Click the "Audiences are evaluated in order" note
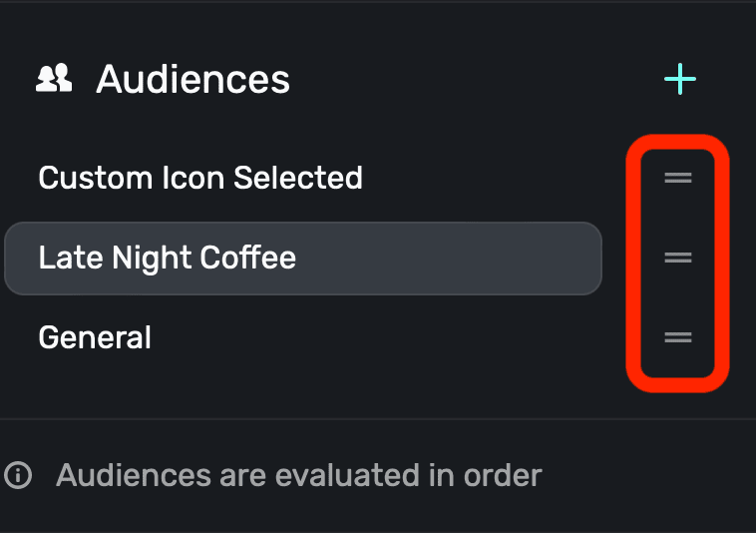 pyautogui.click(x=298, y=474)
